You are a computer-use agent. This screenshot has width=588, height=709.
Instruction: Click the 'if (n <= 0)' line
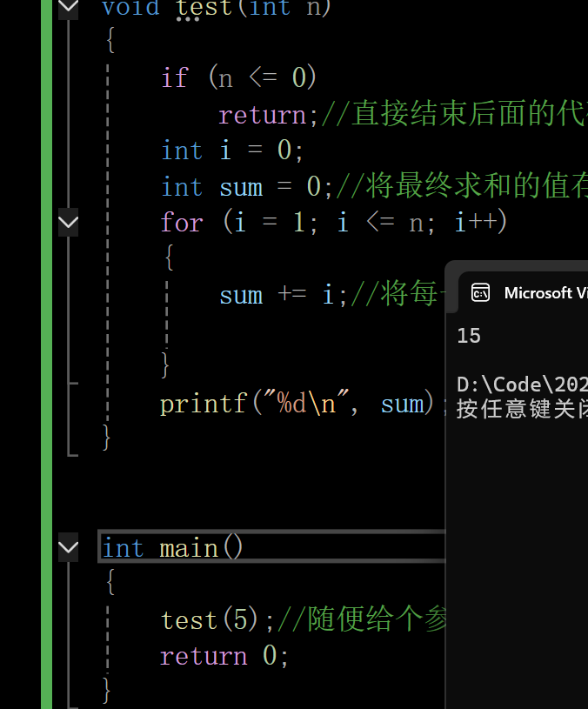(238, 77)
